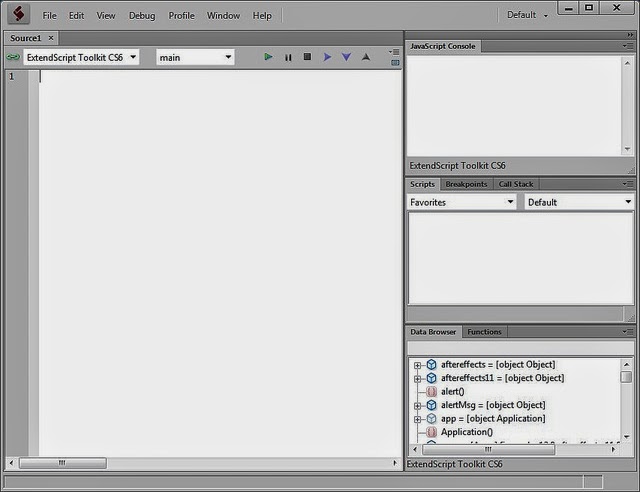This screenshot has height=492, width=640.
Task: Select 'alertMsg = [object Object]' row
Action: click(x=493, y=405)
